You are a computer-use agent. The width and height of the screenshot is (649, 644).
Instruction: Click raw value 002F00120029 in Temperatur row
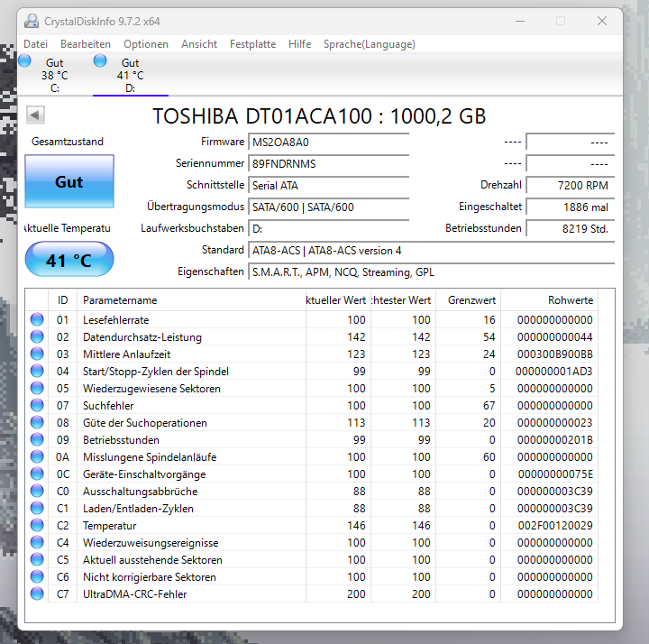click(555, 525)
